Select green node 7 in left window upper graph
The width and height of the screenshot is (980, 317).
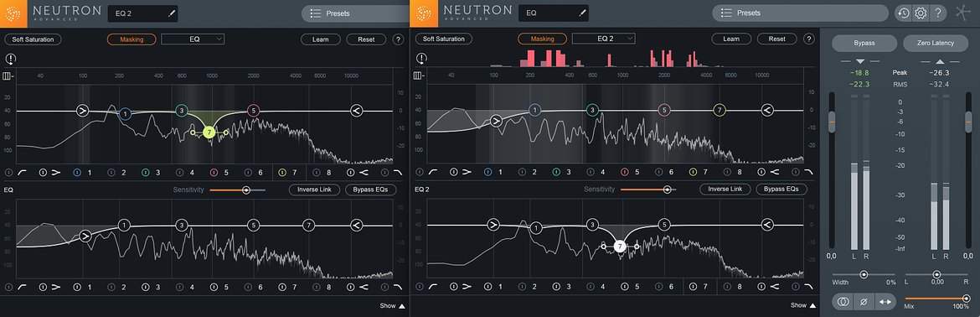(209, 132)
